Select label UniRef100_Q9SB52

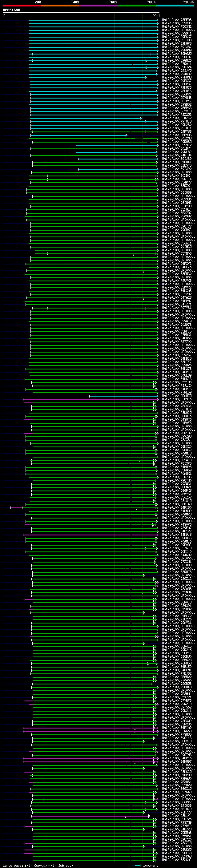177,104
